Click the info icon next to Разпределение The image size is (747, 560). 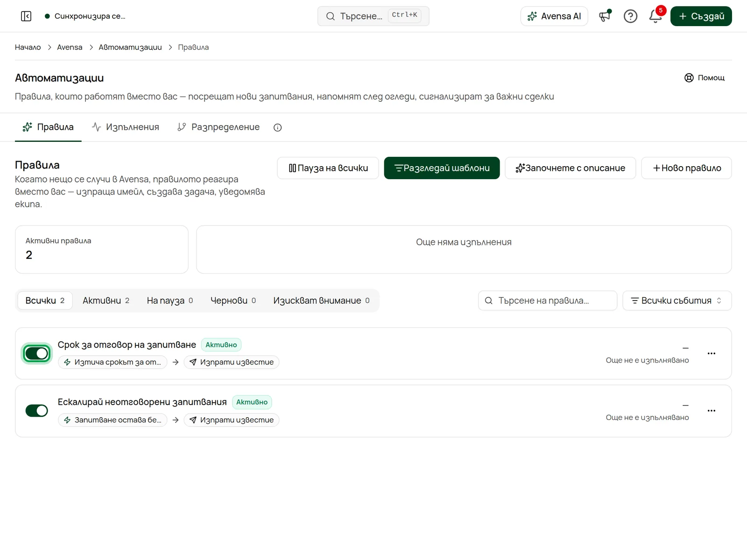[278, 127]
